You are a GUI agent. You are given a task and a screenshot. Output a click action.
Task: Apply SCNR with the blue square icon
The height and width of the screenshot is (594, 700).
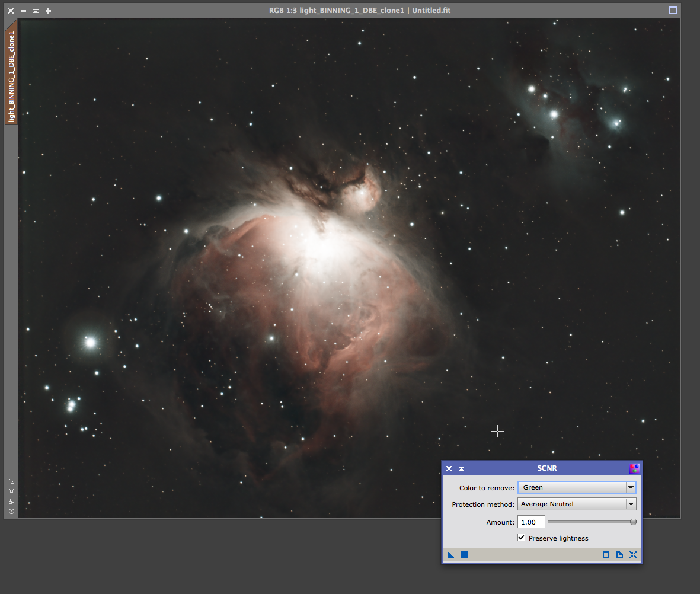click(465, 555)
